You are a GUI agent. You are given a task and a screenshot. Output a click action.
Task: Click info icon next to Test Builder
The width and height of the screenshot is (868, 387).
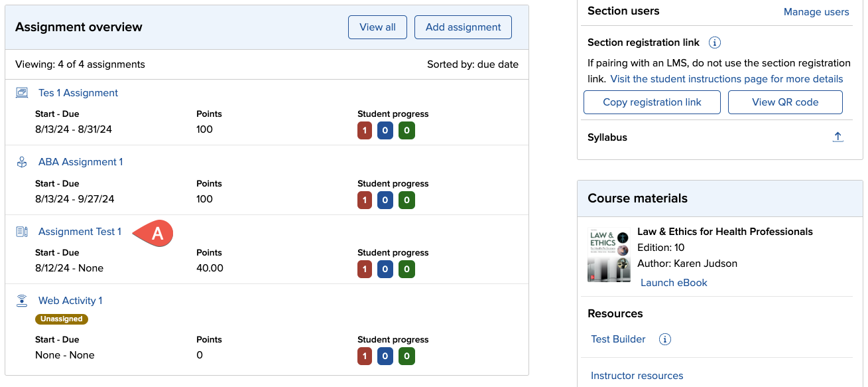665,339
